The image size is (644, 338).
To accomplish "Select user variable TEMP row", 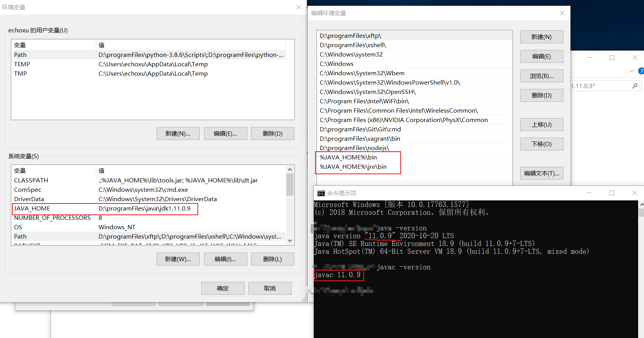I will (x=149, y=64).
